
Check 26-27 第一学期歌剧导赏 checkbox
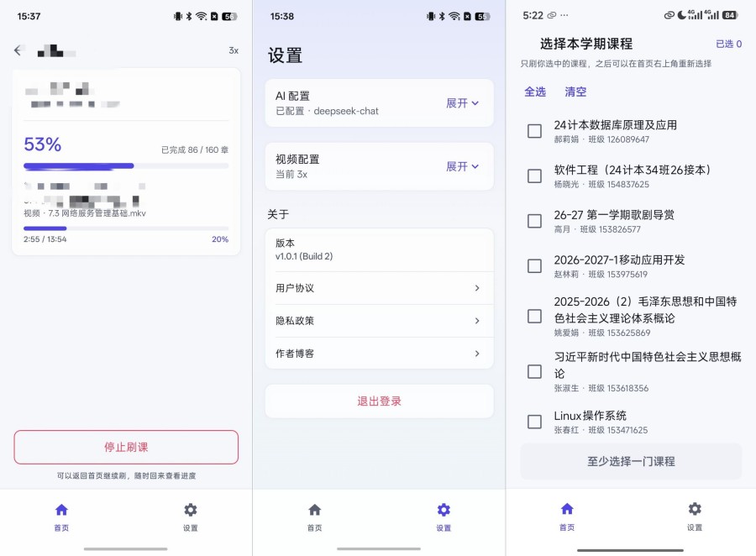(x=534, y=221)
